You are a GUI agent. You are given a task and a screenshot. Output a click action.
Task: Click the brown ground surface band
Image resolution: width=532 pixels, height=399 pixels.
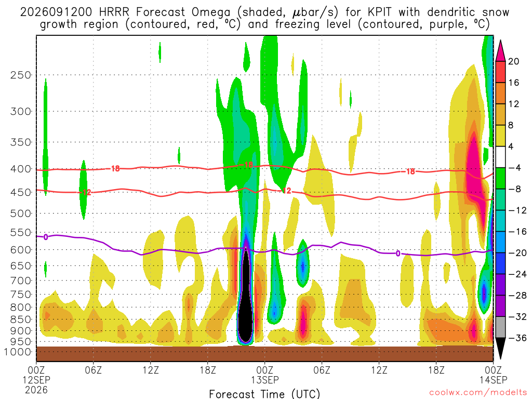coord(264,354)
